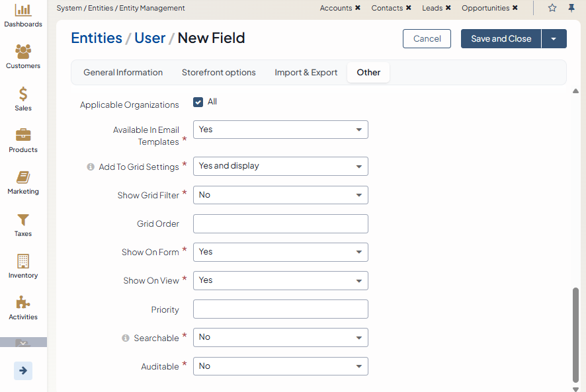Open the Products briefcase icon
Screen dimensions: 586x392
[23, 136]
